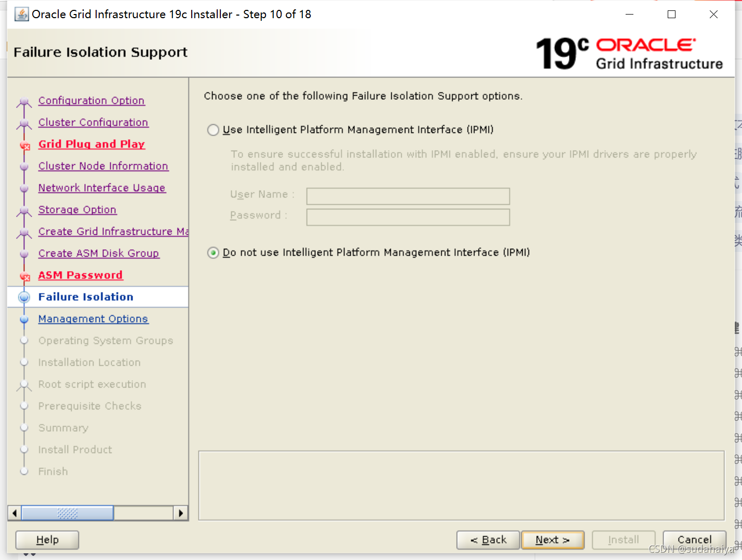742x560 pixels.
Task: Open the Cluster Configuration step
Action: click(x=94, y=123)
